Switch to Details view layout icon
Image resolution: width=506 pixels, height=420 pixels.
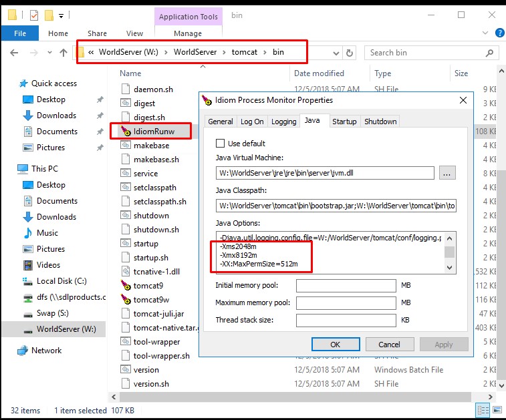483,410
